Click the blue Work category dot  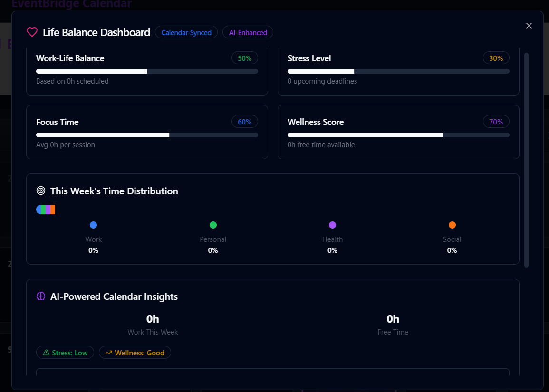pos(93,225)
